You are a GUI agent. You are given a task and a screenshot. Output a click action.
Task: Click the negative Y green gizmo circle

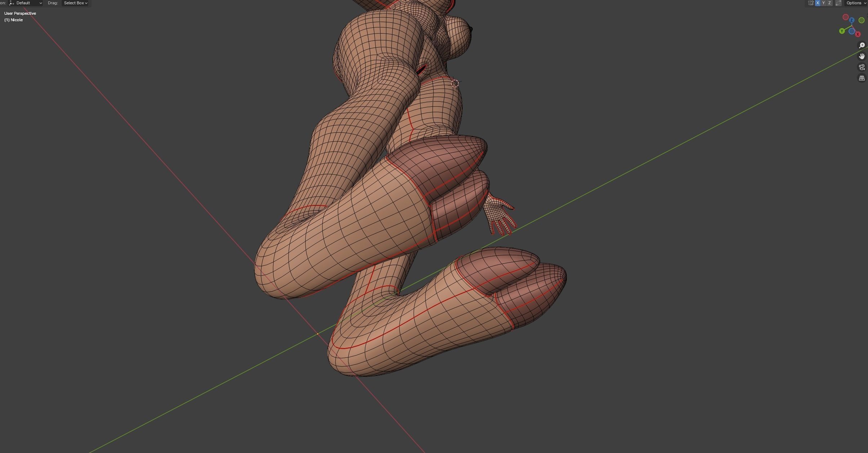point(862,20)
